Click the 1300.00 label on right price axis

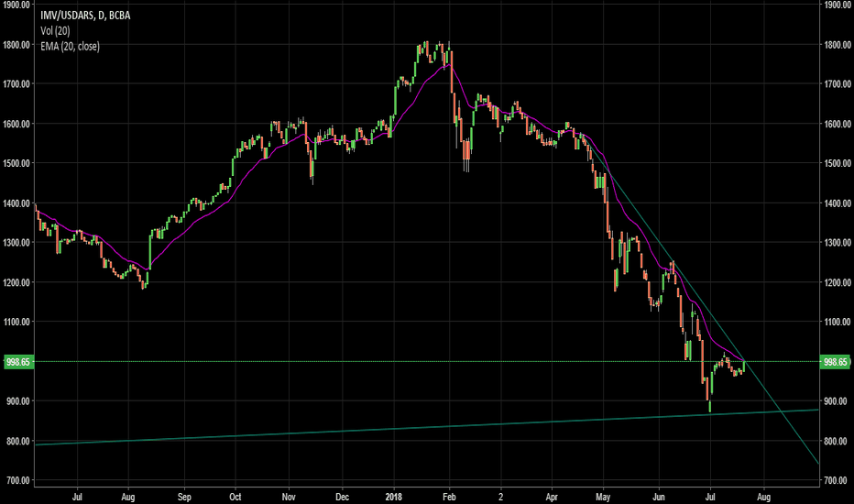tap(838, 243)
